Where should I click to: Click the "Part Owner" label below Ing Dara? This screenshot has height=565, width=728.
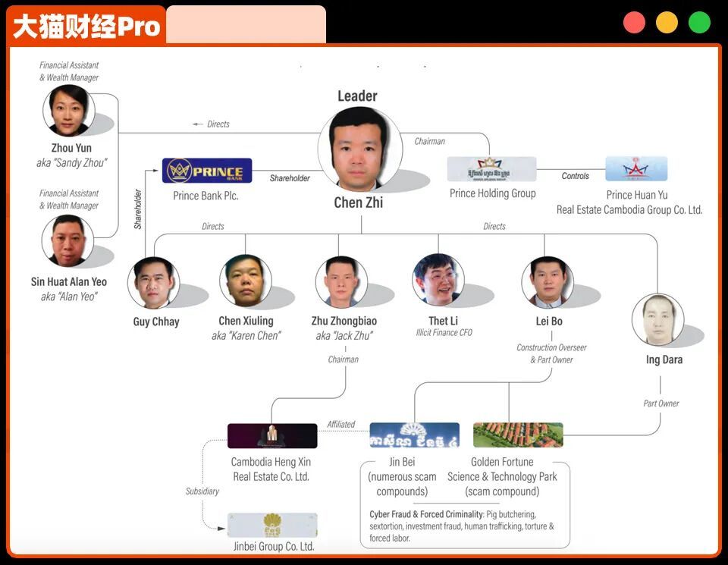pyautogui.click(x=661, y=403)
